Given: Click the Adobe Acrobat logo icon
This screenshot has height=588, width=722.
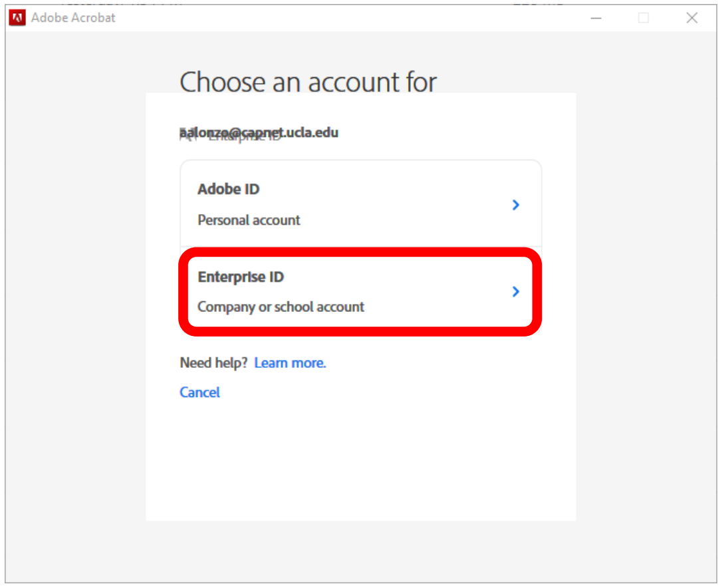Looking at the screenshot, I should [x=16, y=17].
